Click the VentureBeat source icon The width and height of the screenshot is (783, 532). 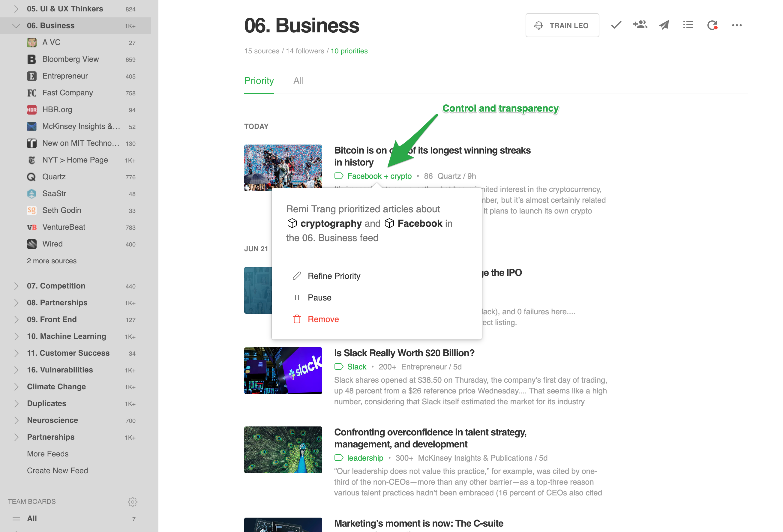point(32,227)
